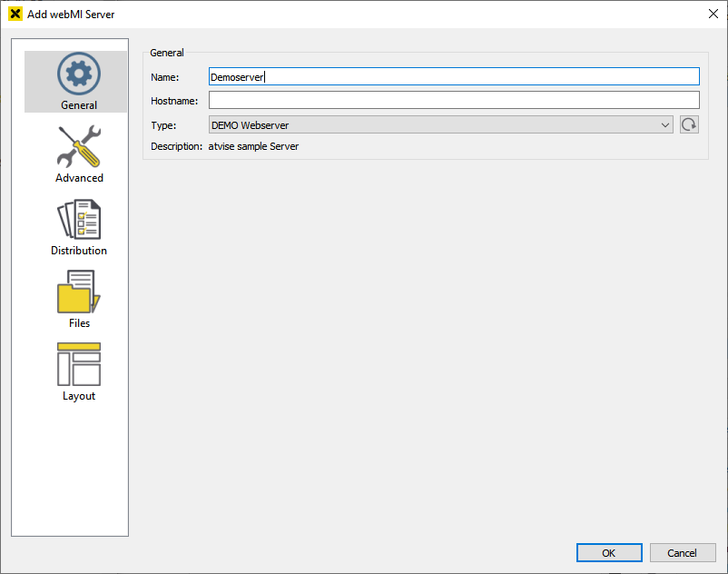This screenshot has height=574, width=728.
Task: Click the Name field containing Demoserver
Action: (x=454, y=77)
